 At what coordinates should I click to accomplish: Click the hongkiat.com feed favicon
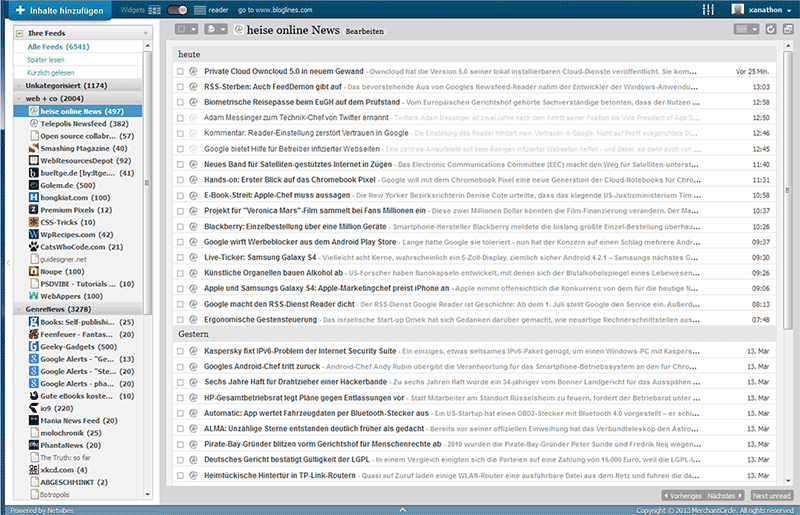pyautogui.click(x=34, y=197)
